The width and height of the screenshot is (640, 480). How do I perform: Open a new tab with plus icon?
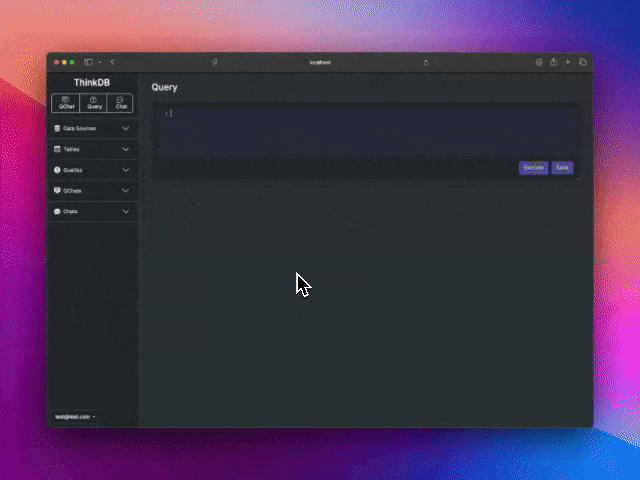[x=568, y=62]
